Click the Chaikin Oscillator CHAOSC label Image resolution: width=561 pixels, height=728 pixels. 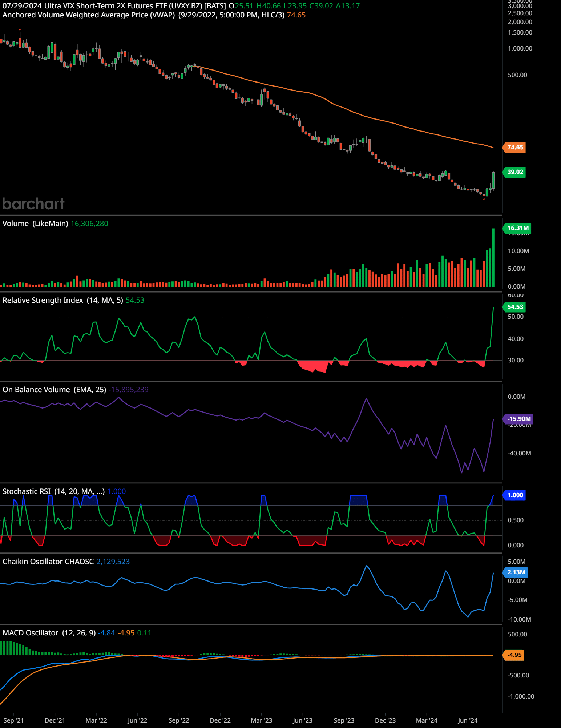pos(48,562)
